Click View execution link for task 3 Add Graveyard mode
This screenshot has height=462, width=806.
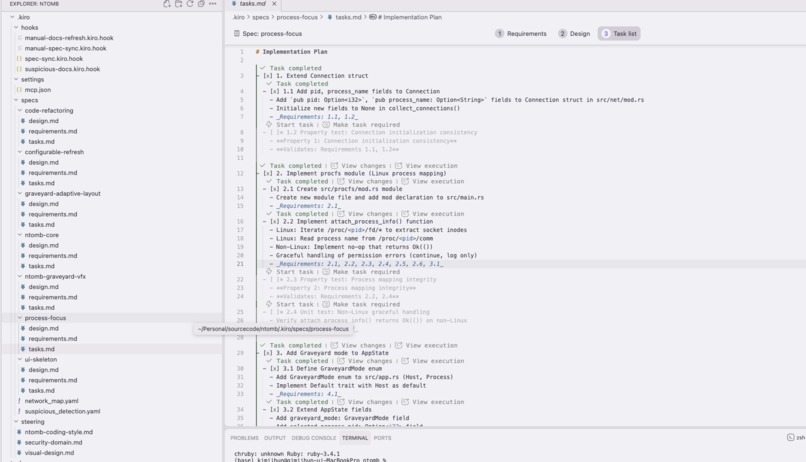(431, 345)
